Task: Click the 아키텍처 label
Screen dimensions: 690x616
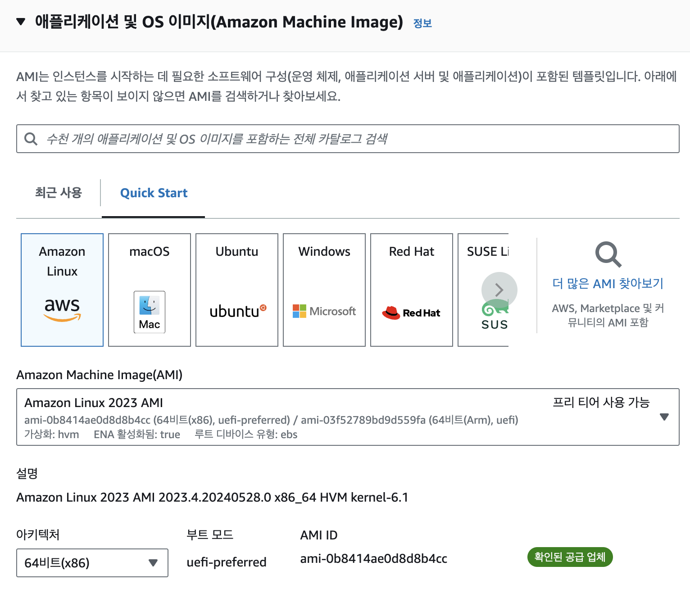Action: 38,535
